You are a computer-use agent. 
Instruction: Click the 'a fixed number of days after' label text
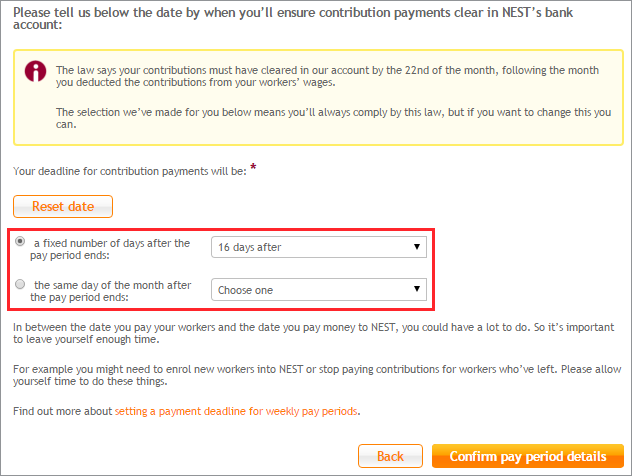(110, 249)
